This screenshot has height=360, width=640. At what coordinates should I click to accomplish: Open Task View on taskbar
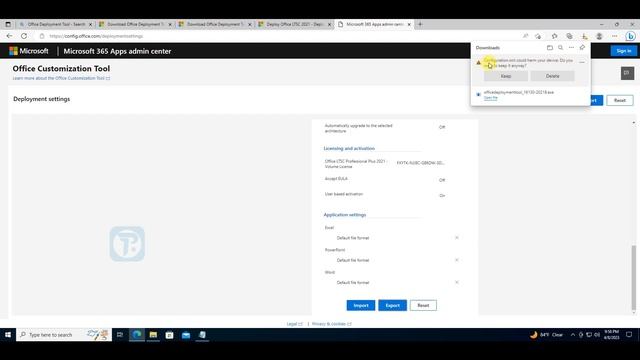pyautogui.click(x=120, y=335)
